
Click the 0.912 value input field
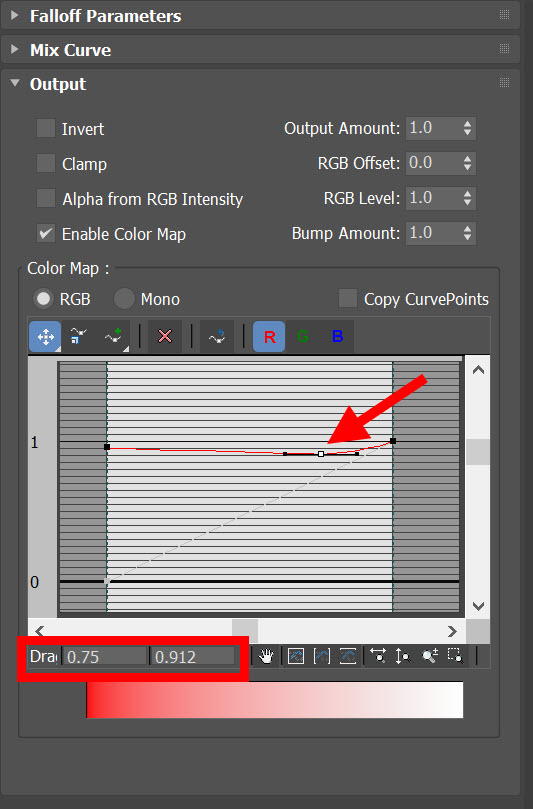coord(192,657)
